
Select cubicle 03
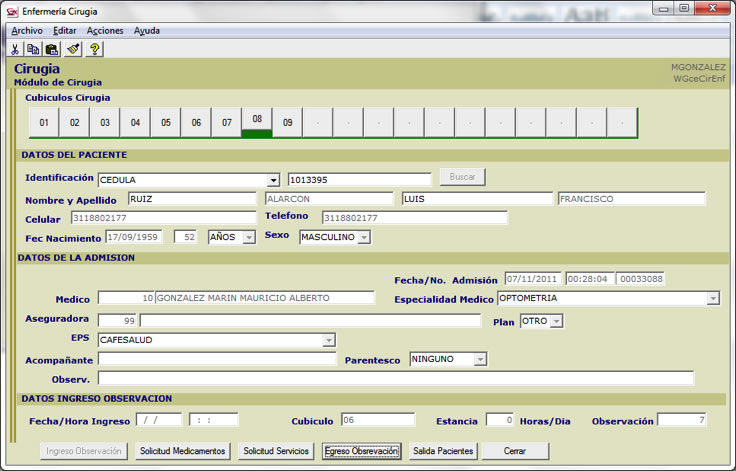[x=105, y=123]
